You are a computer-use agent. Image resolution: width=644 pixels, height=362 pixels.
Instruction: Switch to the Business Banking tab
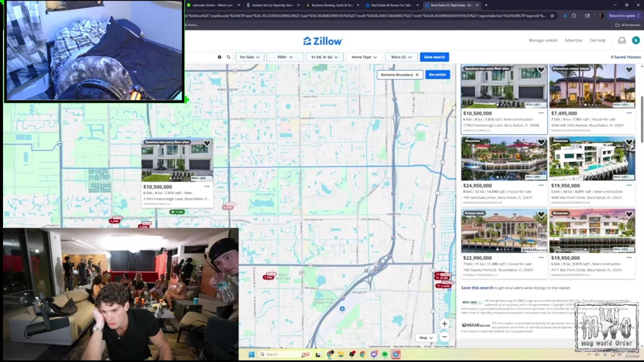point(333,5)
